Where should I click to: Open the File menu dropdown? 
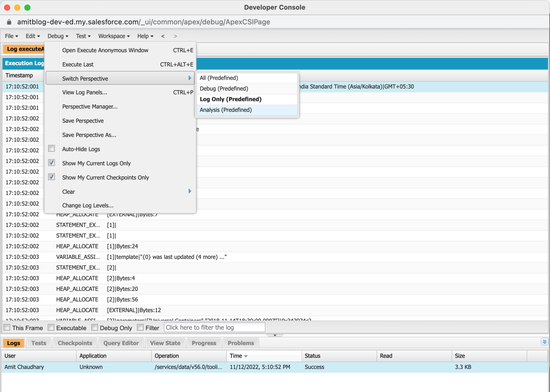12,36
